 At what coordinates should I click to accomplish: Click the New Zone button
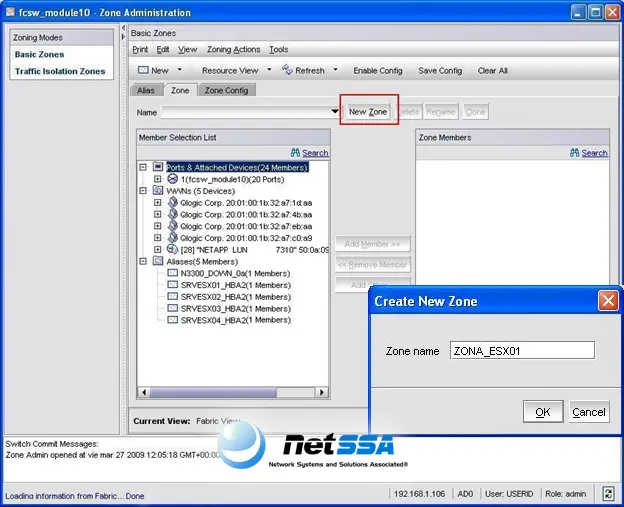(368, 112)
